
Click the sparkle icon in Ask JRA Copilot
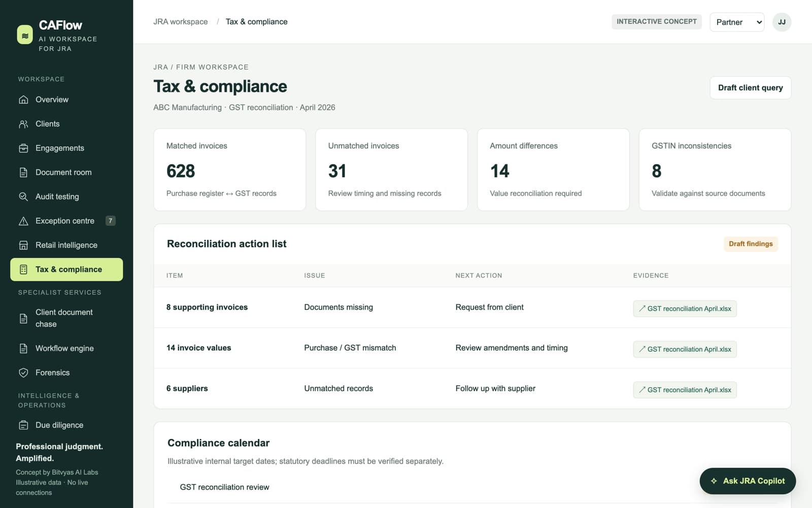point(714,481)
